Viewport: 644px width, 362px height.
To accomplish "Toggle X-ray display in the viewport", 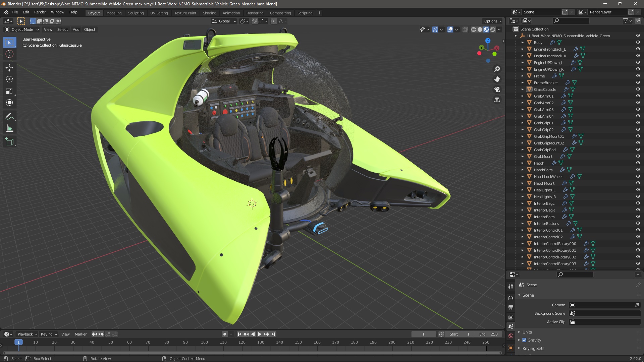I will pyautogui.click(x=465, y=29).
